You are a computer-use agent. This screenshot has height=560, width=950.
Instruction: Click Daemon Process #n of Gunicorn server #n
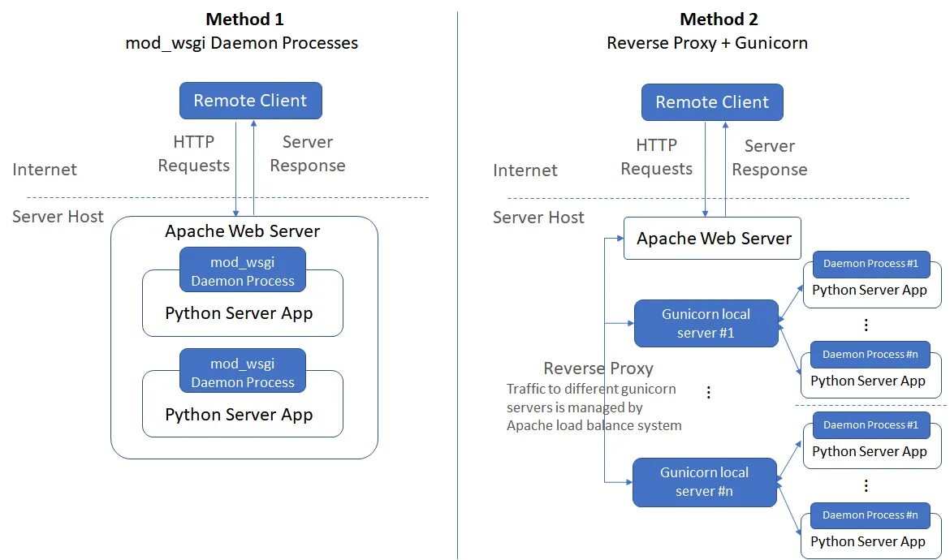tap(870, 515)
